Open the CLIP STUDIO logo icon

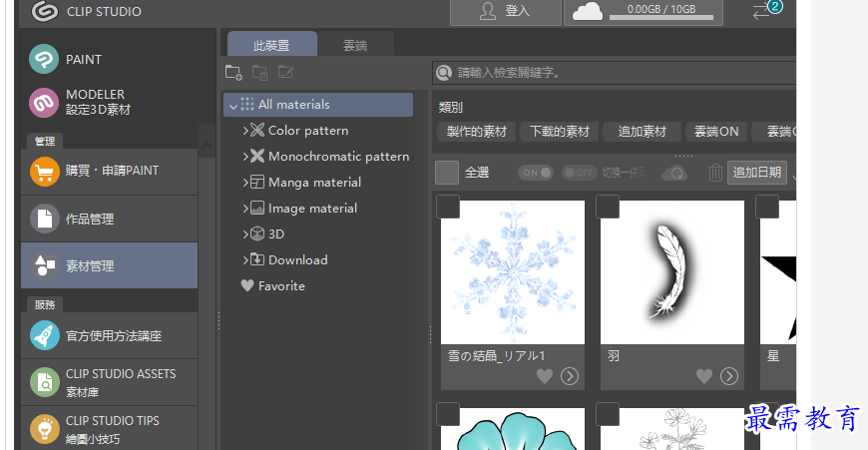click(x=44, y=11)
